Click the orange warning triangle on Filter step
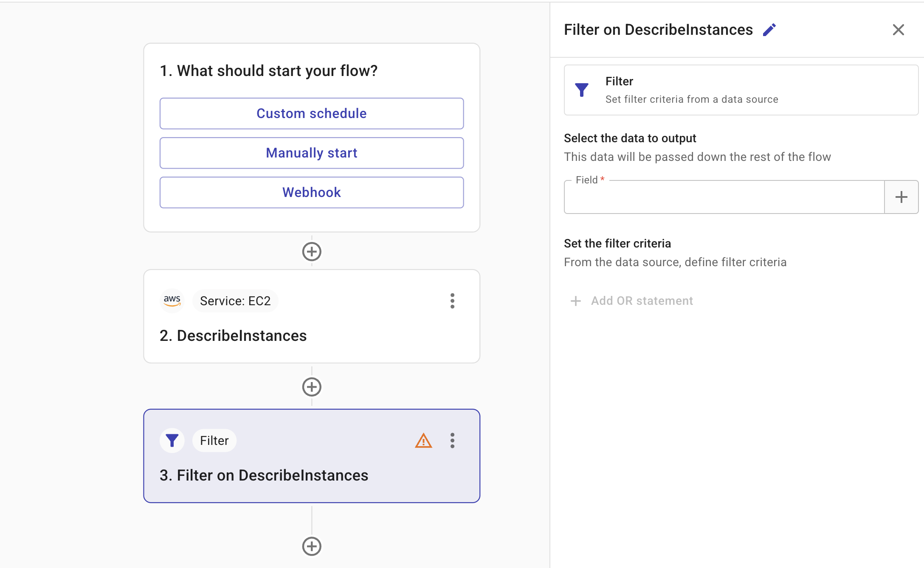 (x=423, y=441)
